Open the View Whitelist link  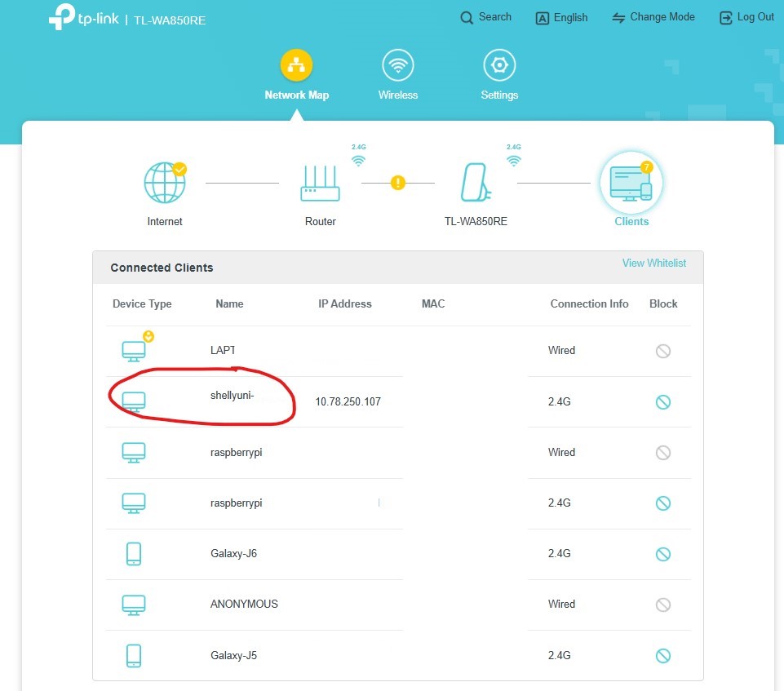pyautogui.click(x=654, y=263)
